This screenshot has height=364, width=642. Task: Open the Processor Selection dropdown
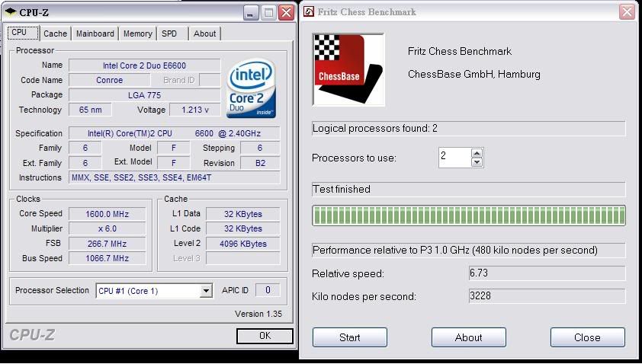click(207, 291)
